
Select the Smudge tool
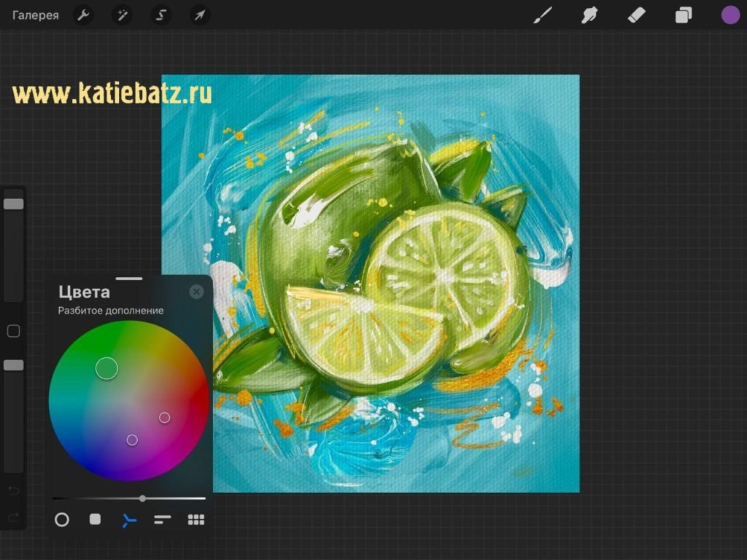coord(589,15)
